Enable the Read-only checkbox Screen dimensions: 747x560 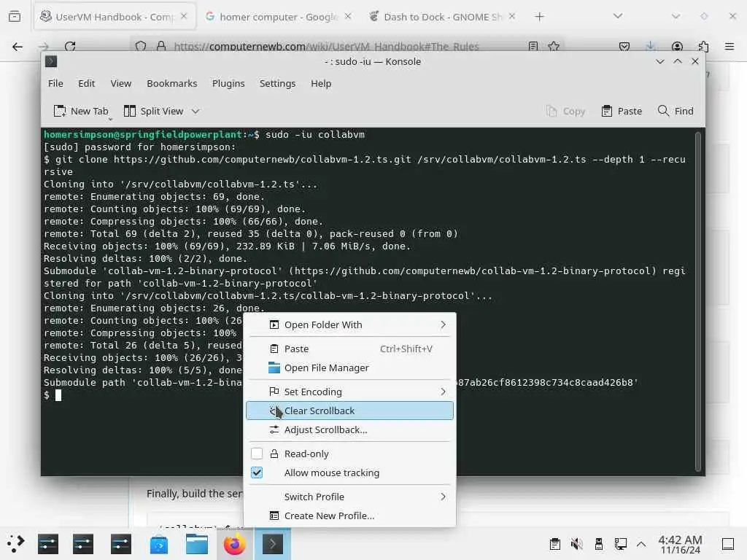[257, 454]
